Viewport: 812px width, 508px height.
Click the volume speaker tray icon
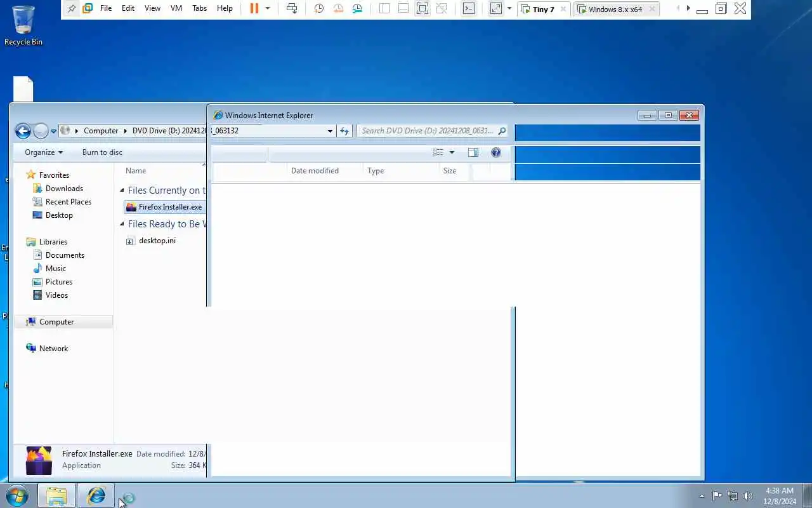[748, 496]
